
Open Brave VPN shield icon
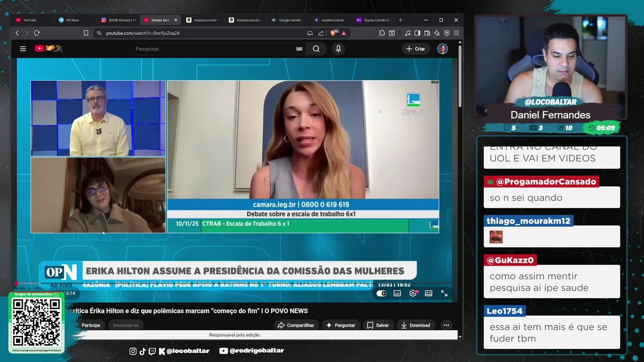pyautogui.click(x=447, y=33)
